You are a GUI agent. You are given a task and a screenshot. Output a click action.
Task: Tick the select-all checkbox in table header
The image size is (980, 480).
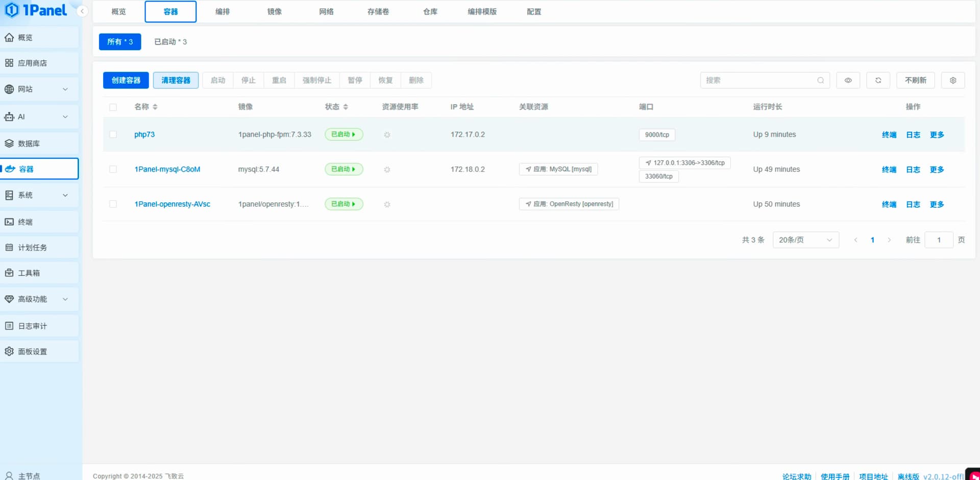(113, 107)
